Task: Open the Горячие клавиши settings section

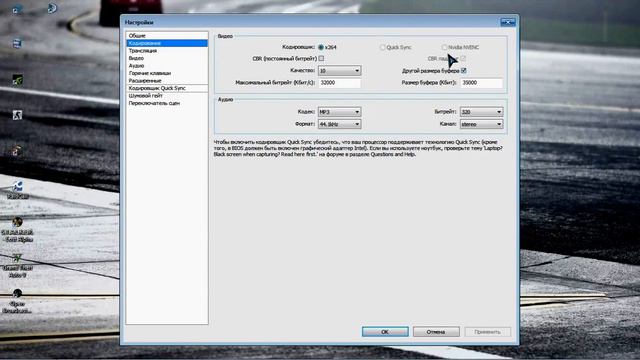Action: pyautogui.click(x=167, y=73)
